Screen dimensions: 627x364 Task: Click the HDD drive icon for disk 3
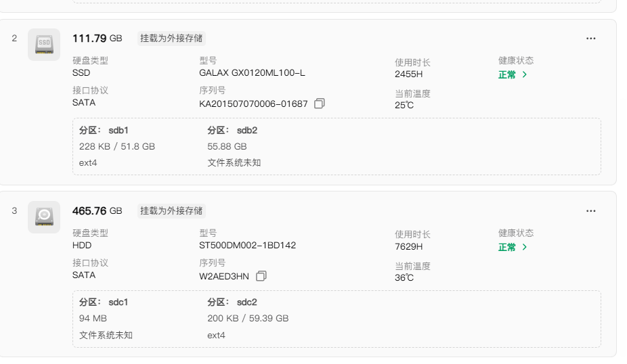44,217
